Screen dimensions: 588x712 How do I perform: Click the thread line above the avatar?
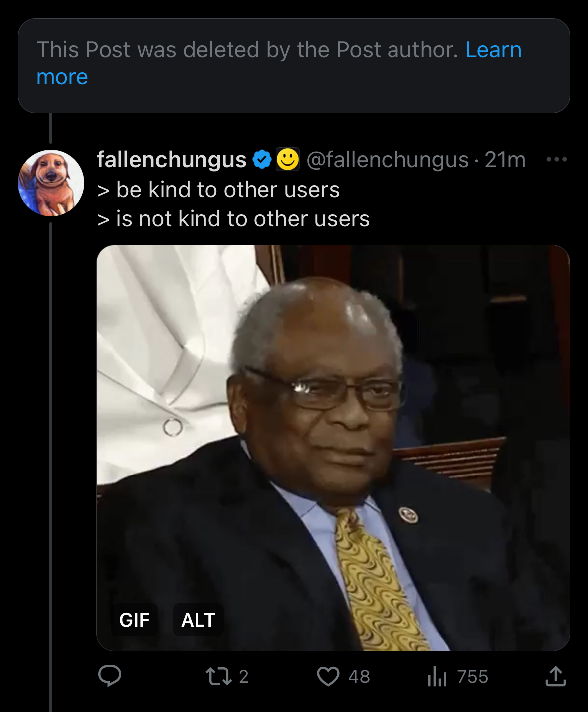[51, 129]
